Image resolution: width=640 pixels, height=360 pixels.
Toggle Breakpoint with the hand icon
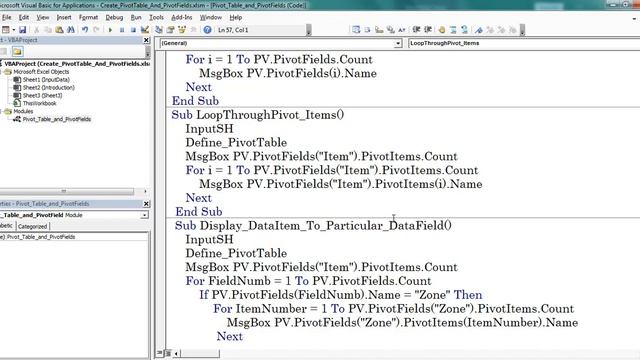(442, 30)
